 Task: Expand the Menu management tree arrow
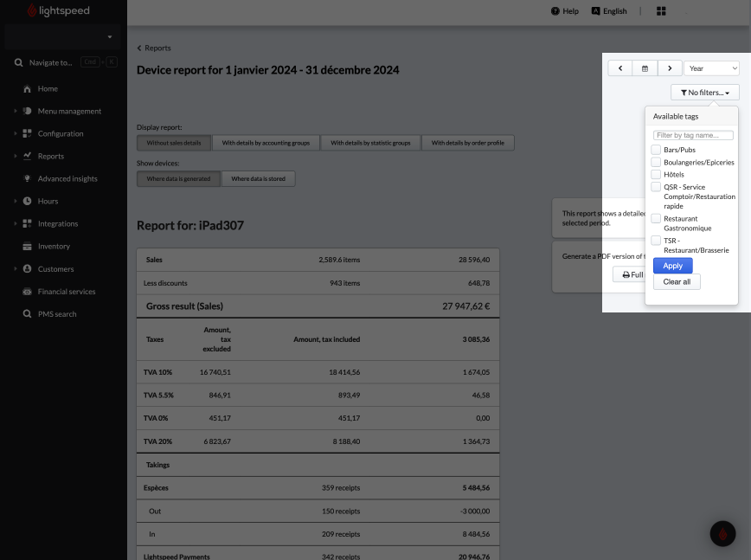point(16,111)
